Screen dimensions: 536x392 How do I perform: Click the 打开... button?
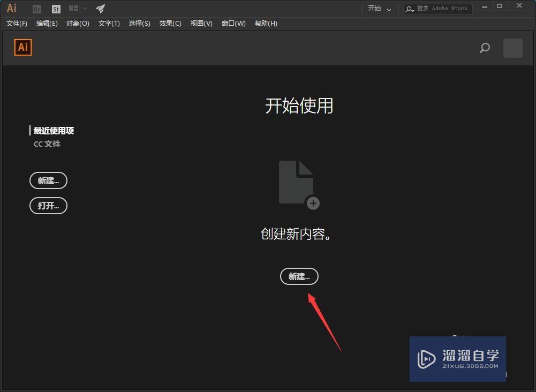(48, 206)
